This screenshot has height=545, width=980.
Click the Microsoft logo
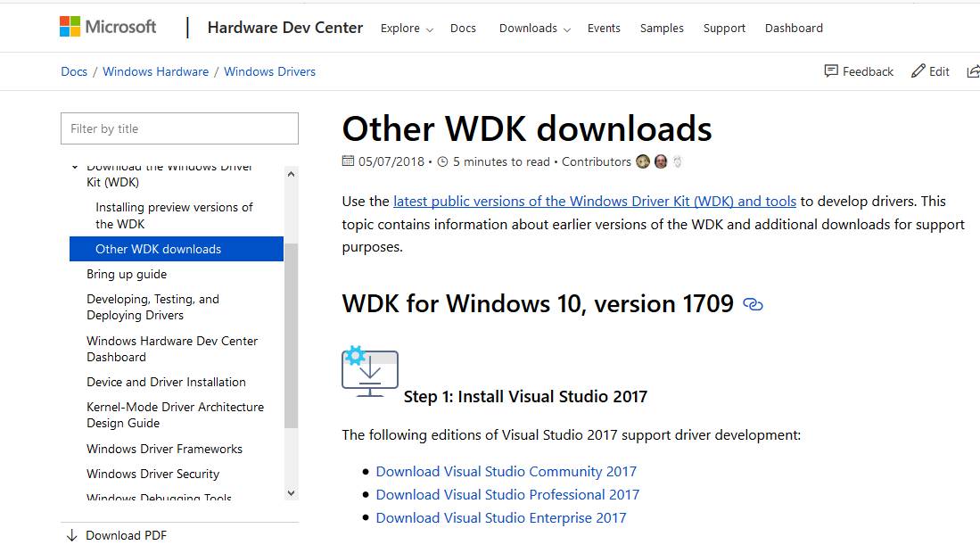tap(108, 27)
